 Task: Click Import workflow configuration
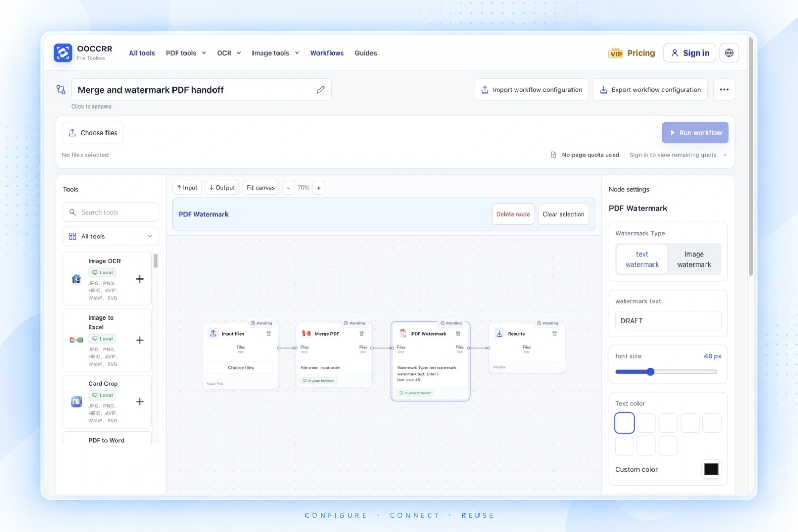(531, 90)
